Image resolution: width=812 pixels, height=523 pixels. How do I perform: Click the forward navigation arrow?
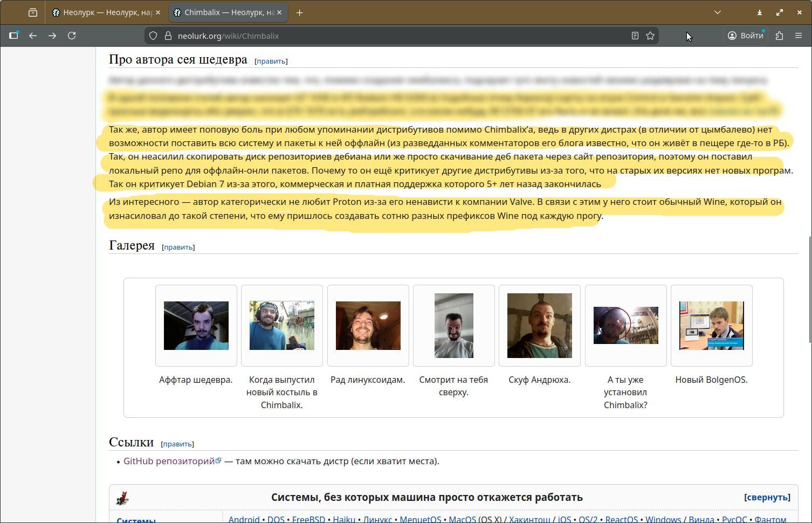(x=52, y=36)
